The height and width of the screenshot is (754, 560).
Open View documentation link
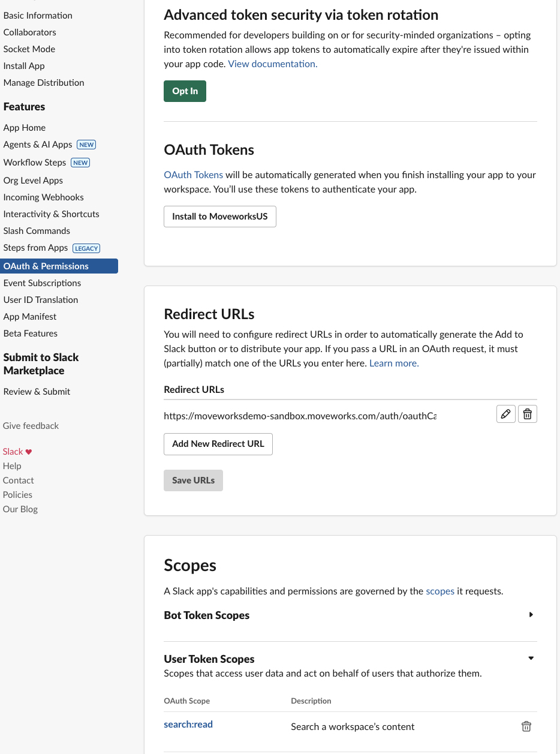pos(273,64)
